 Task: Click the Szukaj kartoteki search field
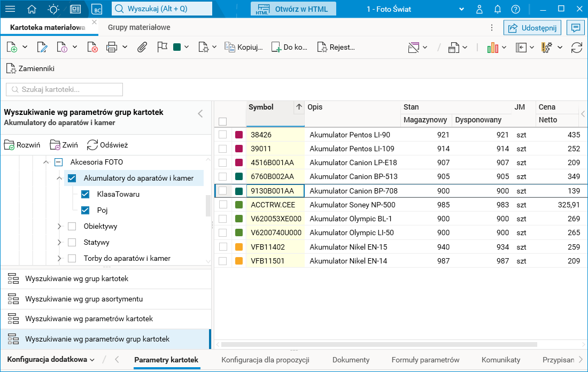[65, 89]
